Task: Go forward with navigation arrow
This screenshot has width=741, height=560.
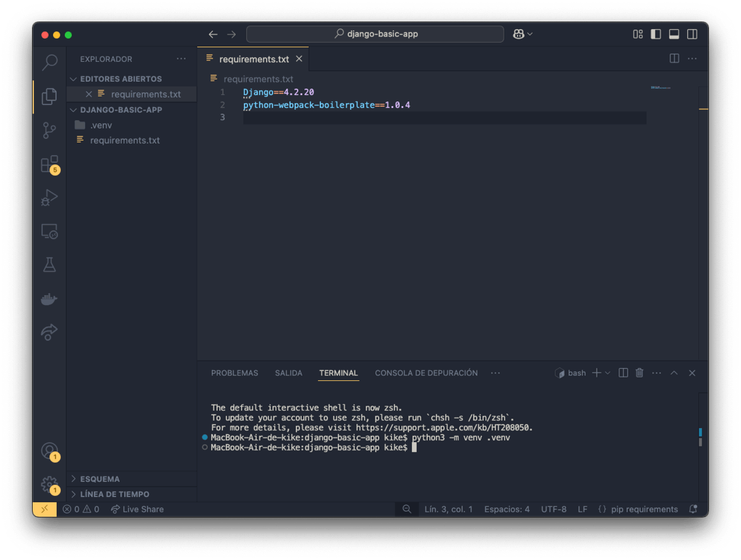Action: [x=232, y=35]
